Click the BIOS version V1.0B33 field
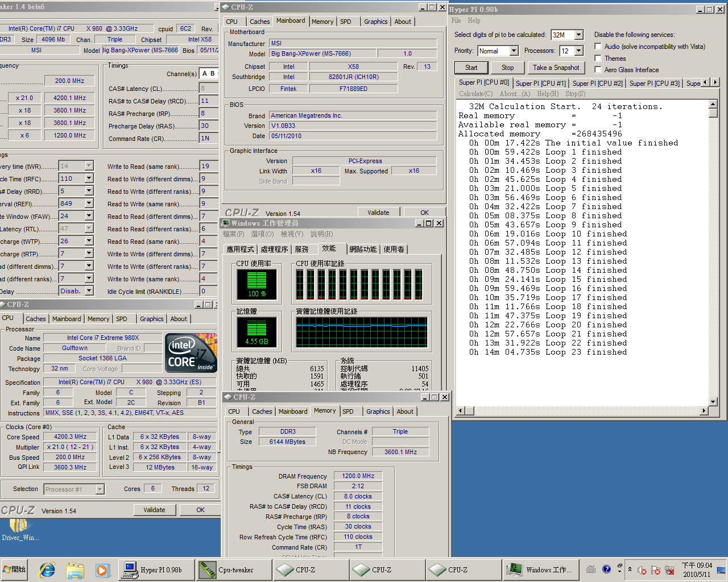This screenshot has width=728, height=582. 353,126
